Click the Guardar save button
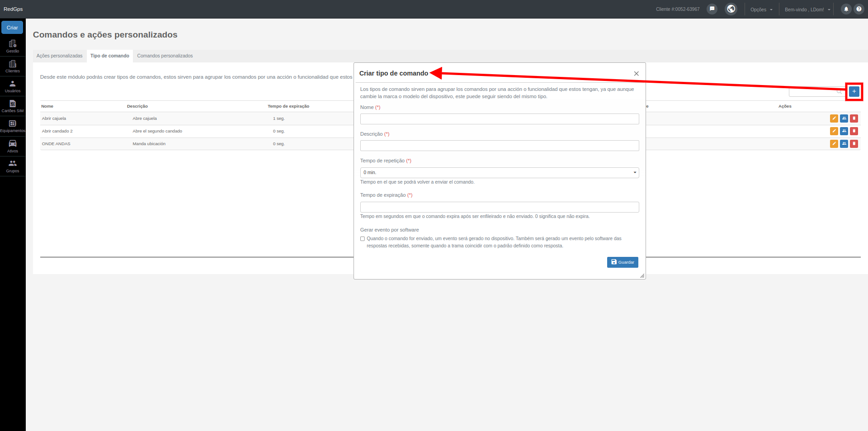The width and height of the screenshot is (868, 431). pyautogui.click(x=623, y=262)
